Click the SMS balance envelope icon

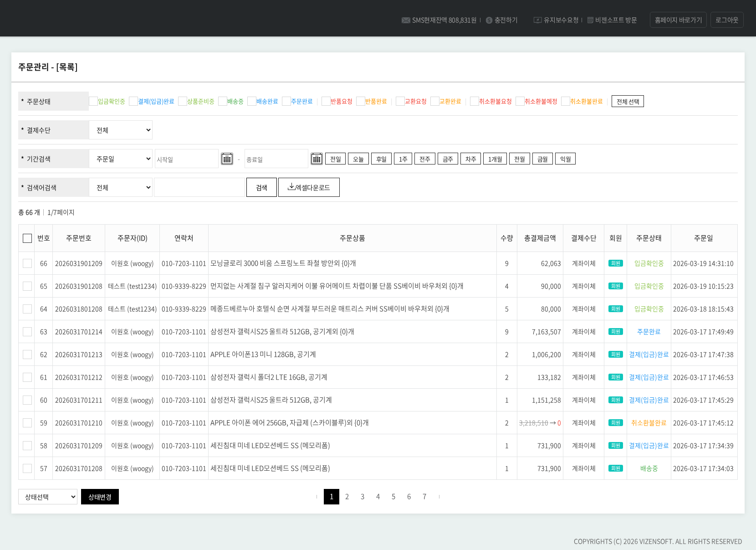click(x=405, y=21)
